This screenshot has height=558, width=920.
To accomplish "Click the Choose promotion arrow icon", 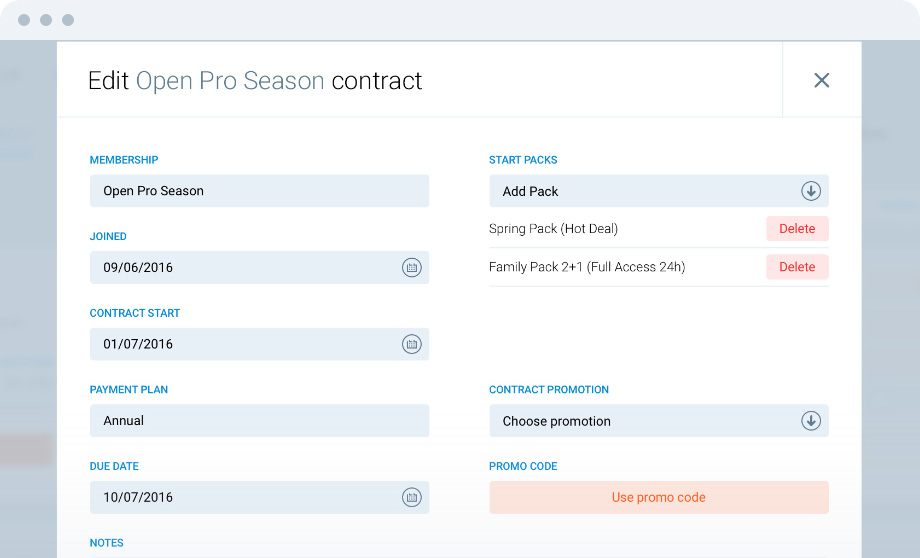I will click(x=810, y=421).
